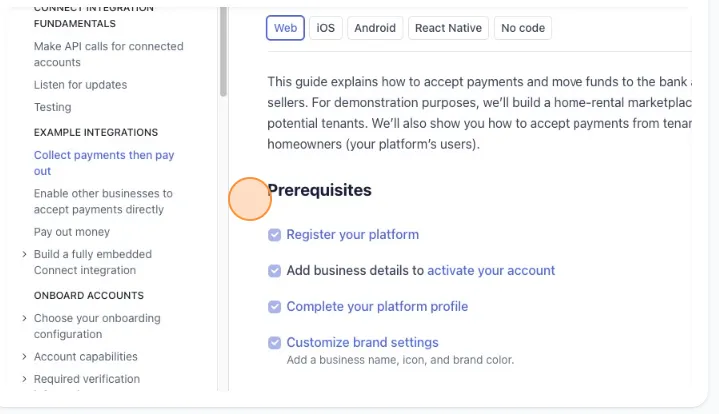The width and height of the screenshot is (719, 414).
Task: Toggle the Register your platform checkbox
Action: click(274, 235)
